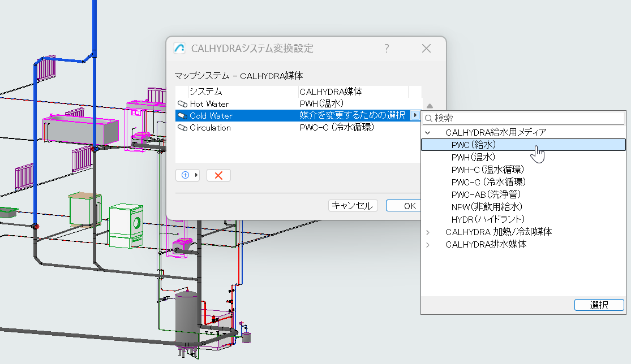Collapse the CALHYDRA給水用メディア group
The width and height of the screenshot is (631, 364).
[428, 133]
